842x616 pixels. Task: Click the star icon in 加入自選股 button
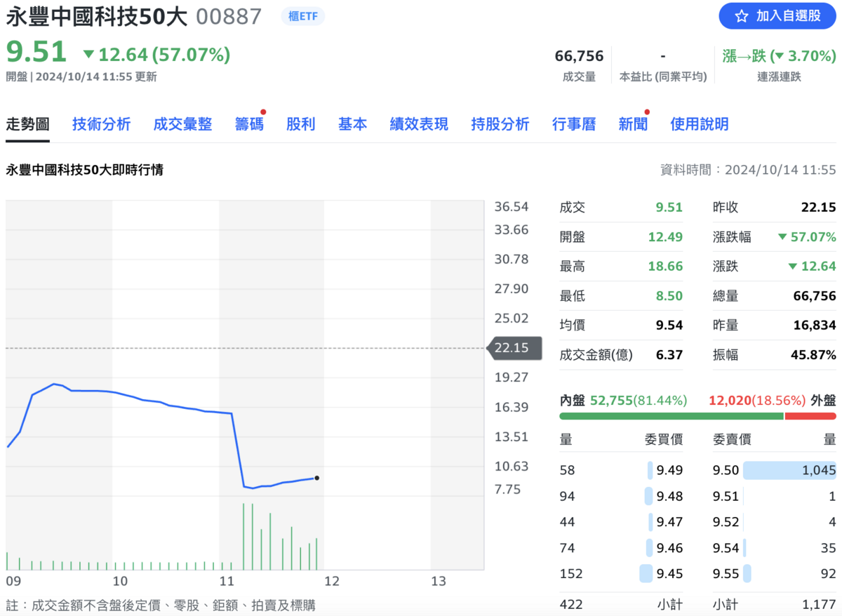pos(742,16)
